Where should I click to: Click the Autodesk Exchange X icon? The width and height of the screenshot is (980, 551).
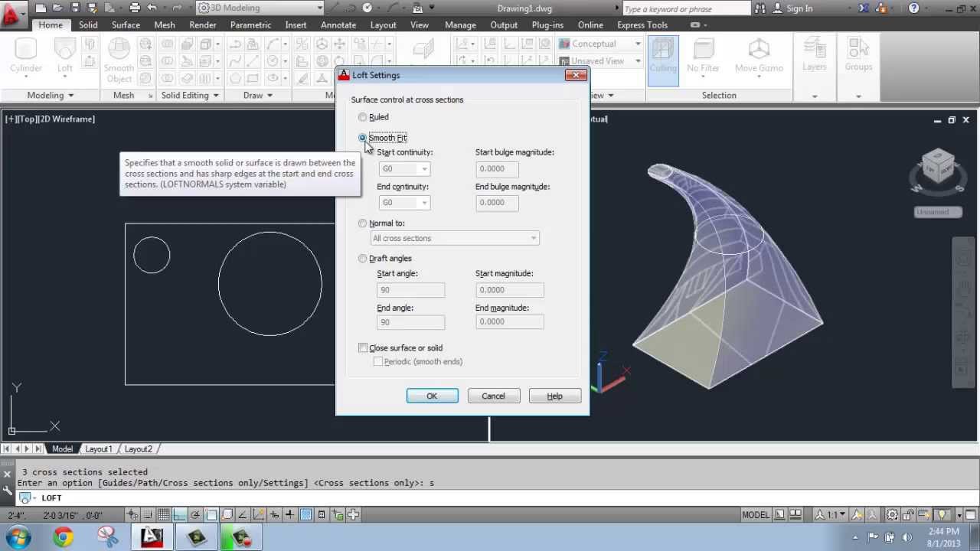[x=864, y=8]
